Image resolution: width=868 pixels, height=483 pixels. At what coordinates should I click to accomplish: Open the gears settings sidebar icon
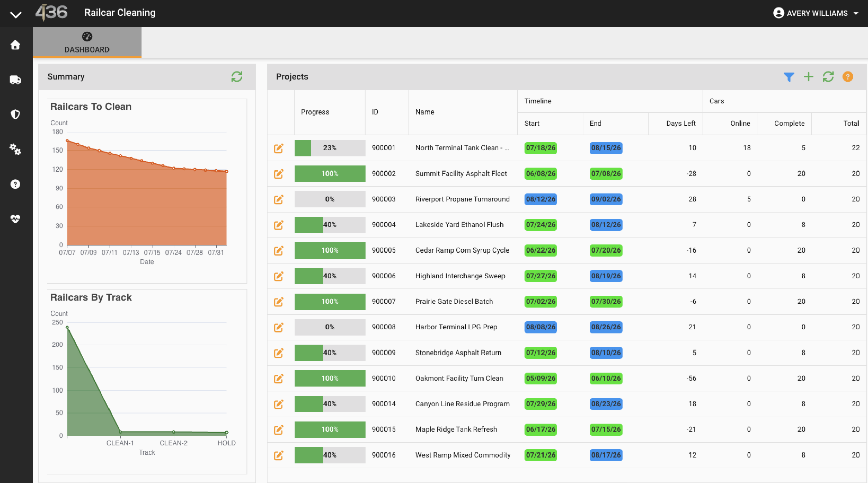[15, 149]
